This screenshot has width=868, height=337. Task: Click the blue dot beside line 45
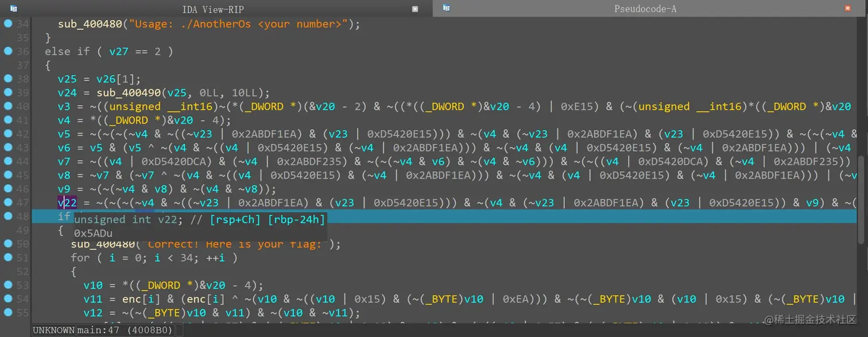click(x=7, y=175)
